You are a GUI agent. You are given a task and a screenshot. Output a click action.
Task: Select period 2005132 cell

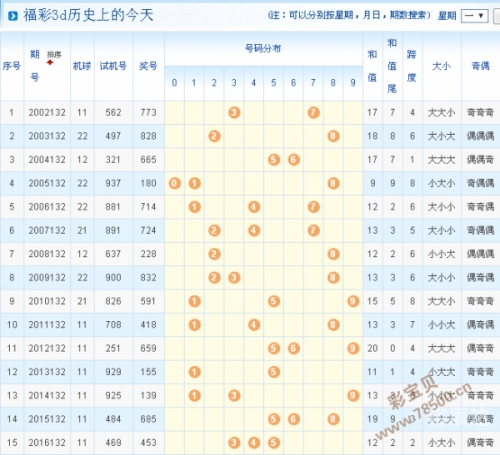point(47,183)
